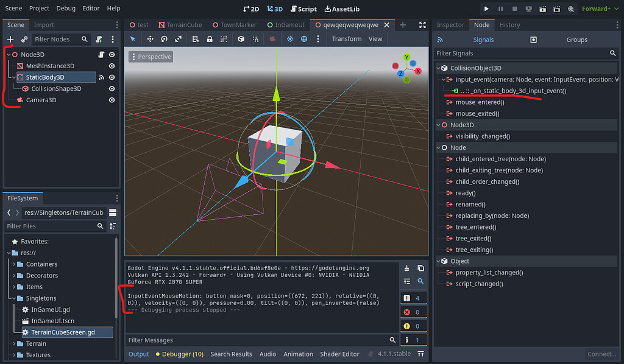
Task: Toggle snap mode with the magnet icon
Action: (x=255, y=39)
